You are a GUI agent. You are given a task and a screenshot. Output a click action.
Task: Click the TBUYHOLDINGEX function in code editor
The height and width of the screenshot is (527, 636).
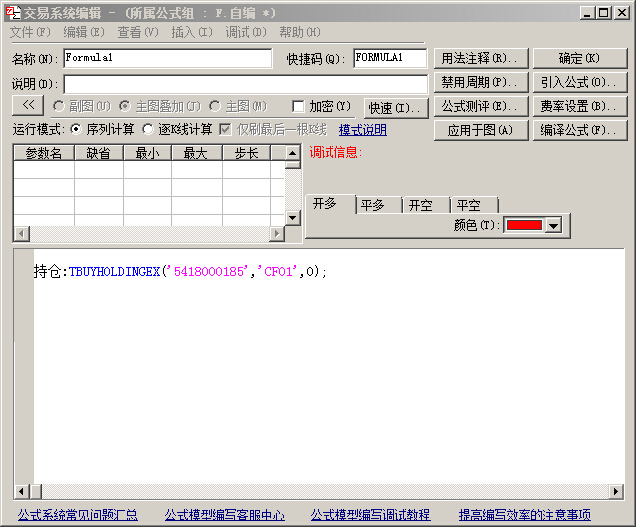click(114, 271)
